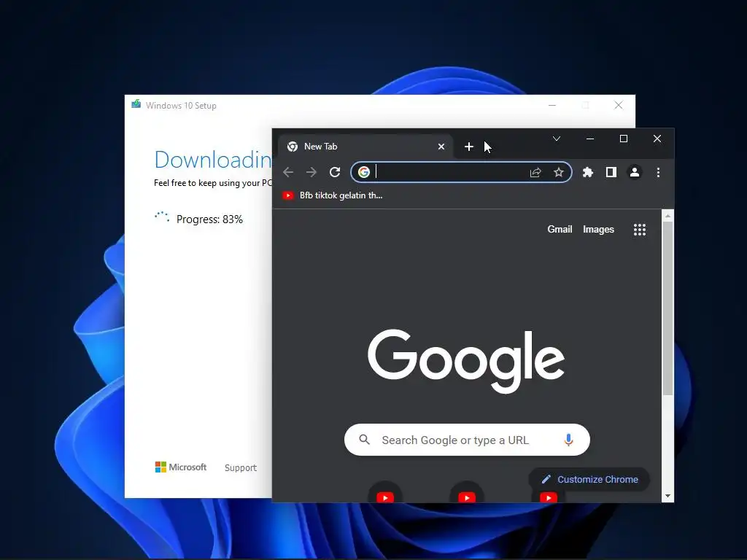Click 'Feel free to keep using' text
The height and width of the screenshot is (560, 747).
(213, 183)
